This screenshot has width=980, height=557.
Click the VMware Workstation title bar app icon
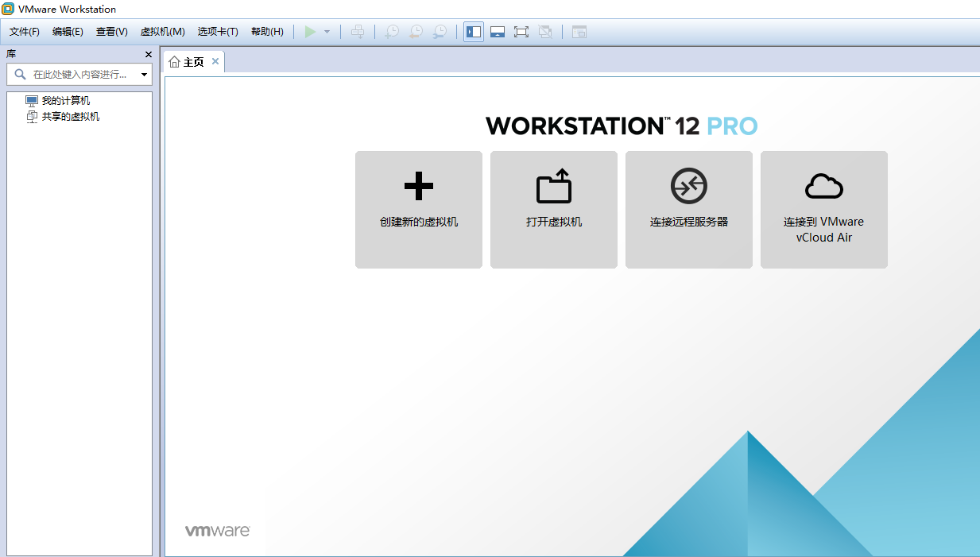[x=9, y=9]
